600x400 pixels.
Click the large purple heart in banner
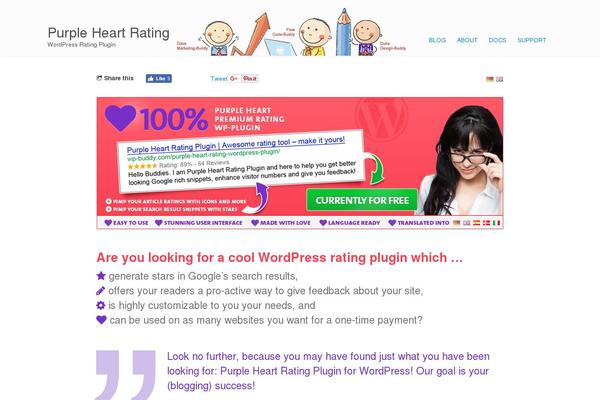[x=120, y=118]
